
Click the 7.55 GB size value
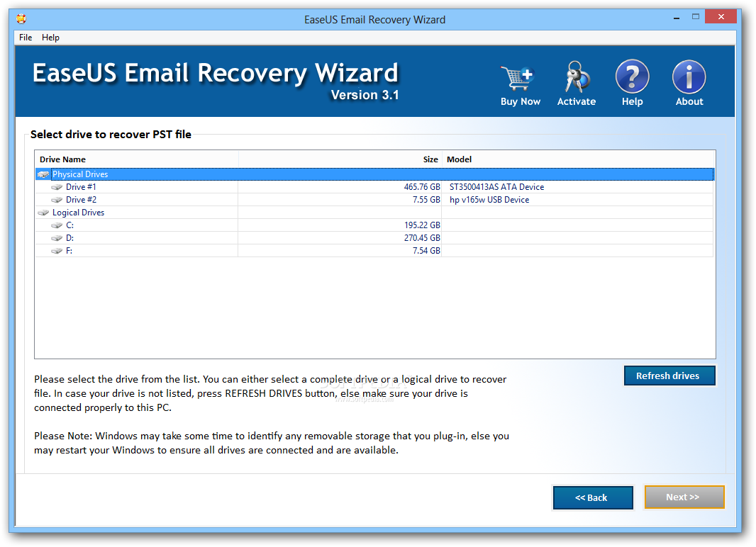426,200
